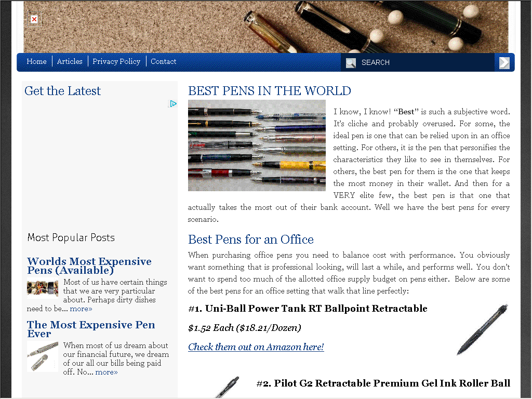Click The Most Expensive Pen Ever thumbnail
The image size is (532, 399).
[43, 356]
